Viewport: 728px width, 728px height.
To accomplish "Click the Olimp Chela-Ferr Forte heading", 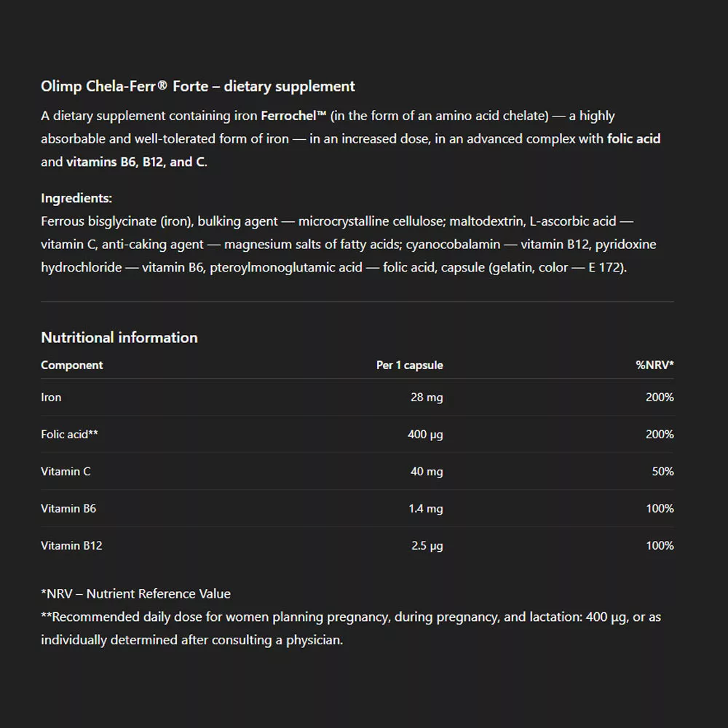I will click(198, 87).
